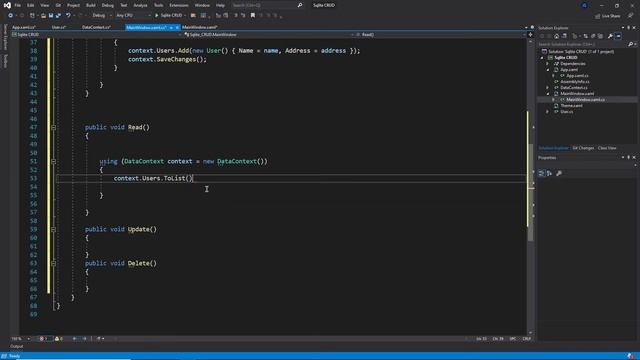The width and height of the screenshot is (640, 360).
Task: Click the Live Share button
Action: 607,16
